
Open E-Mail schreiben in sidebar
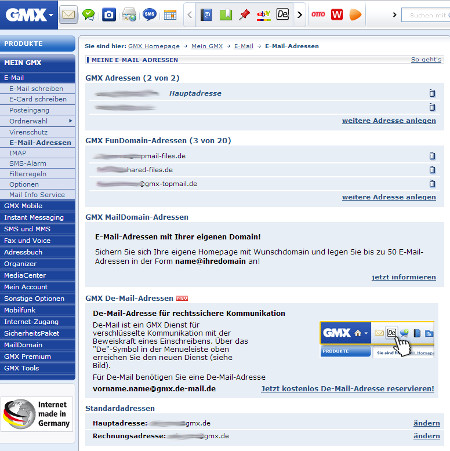click(37, 88)
